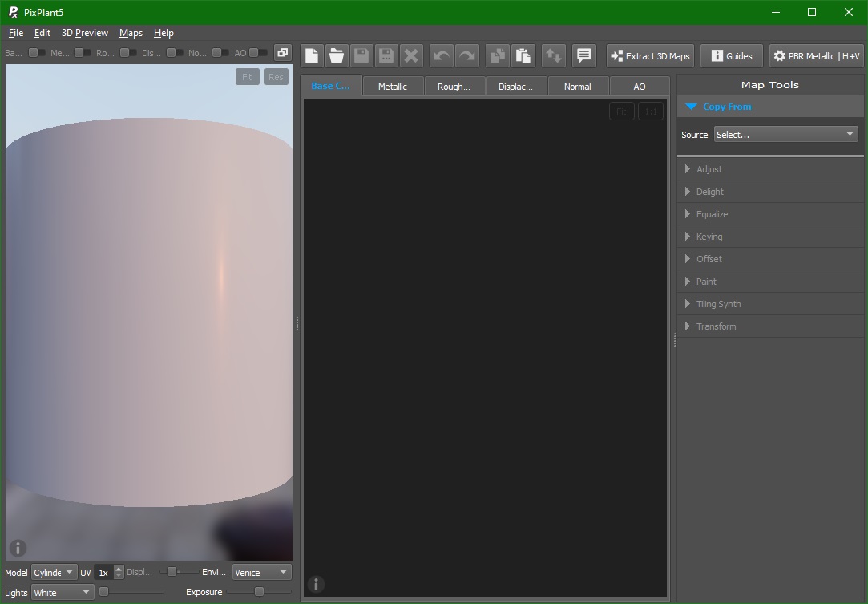The width and height of the screenshot is (868, 604).
Task: Click the UV tiling stepper arrows
Action: (x=119, y=572)
